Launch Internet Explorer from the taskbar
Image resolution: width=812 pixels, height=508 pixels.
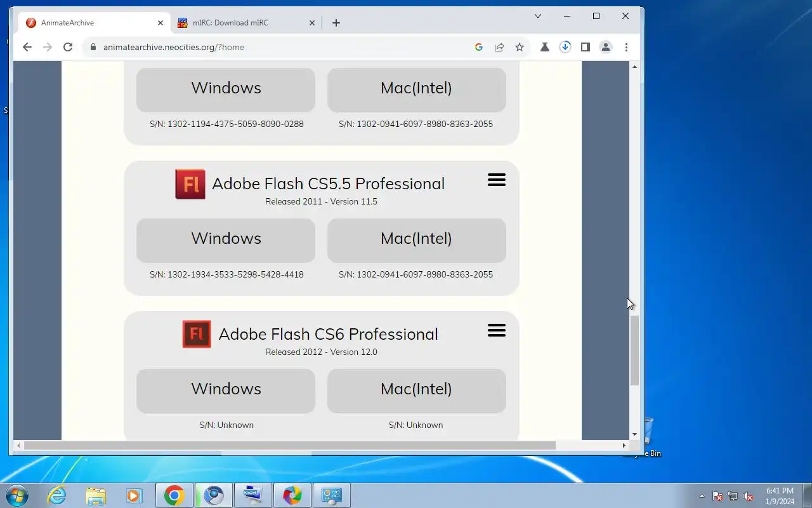(57, 495)
